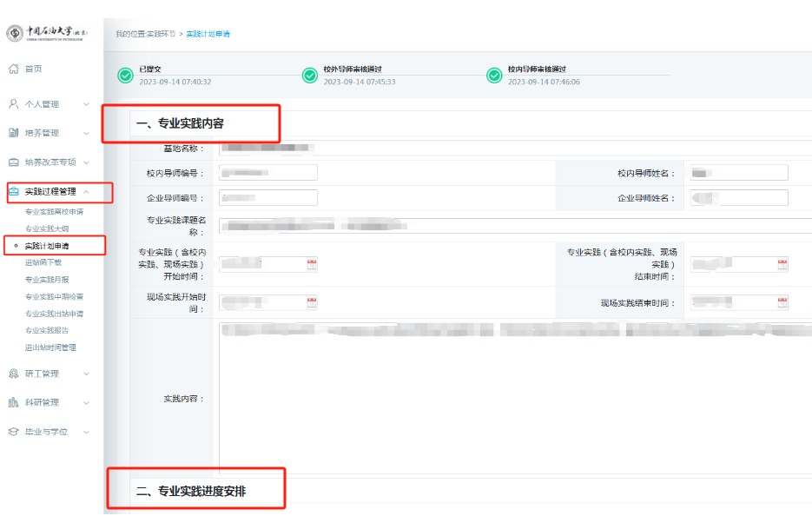Click the 校内导师编号 input field
The width and height of the screenshot is (812, 516).
268,173
